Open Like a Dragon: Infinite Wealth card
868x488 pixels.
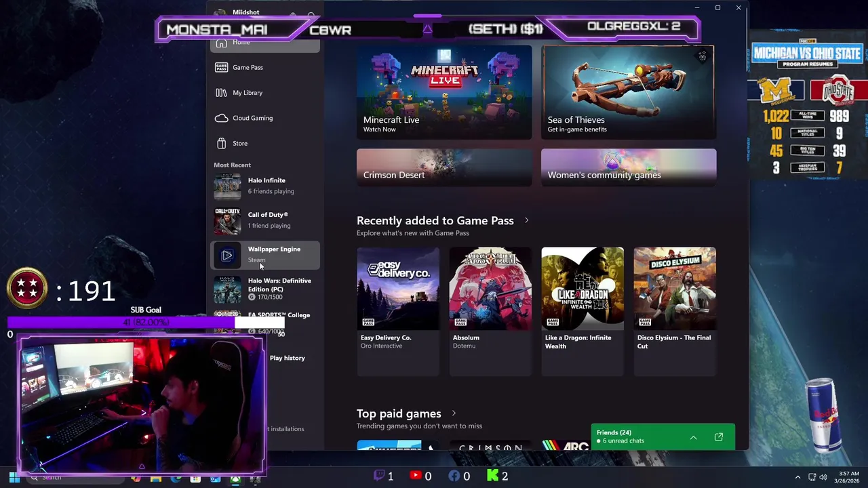click(583, 311)
